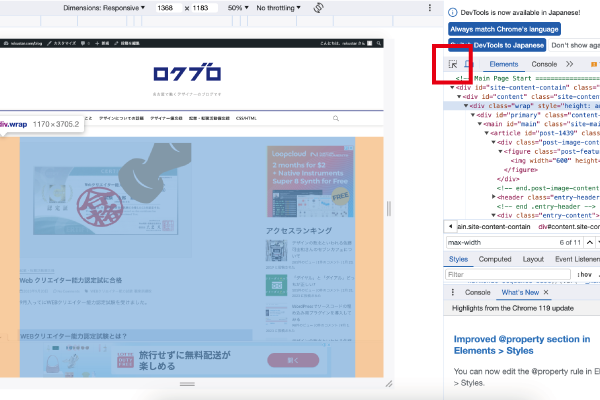Click the info icon in language notice
This screenshot has width=600, height=400.
click(452, 12)
